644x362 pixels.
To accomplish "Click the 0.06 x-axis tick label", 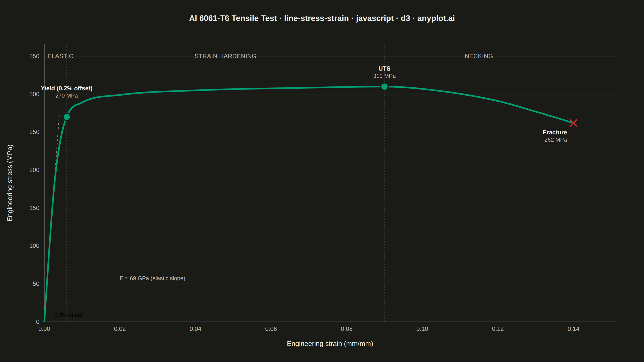I will point(271,329).
